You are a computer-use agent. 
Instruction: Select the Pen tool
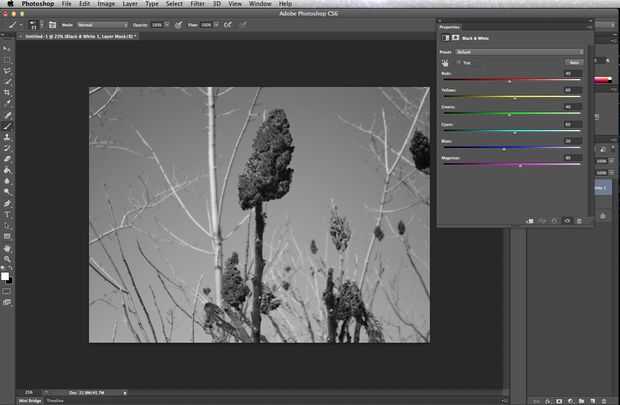(x=7, y=204)
